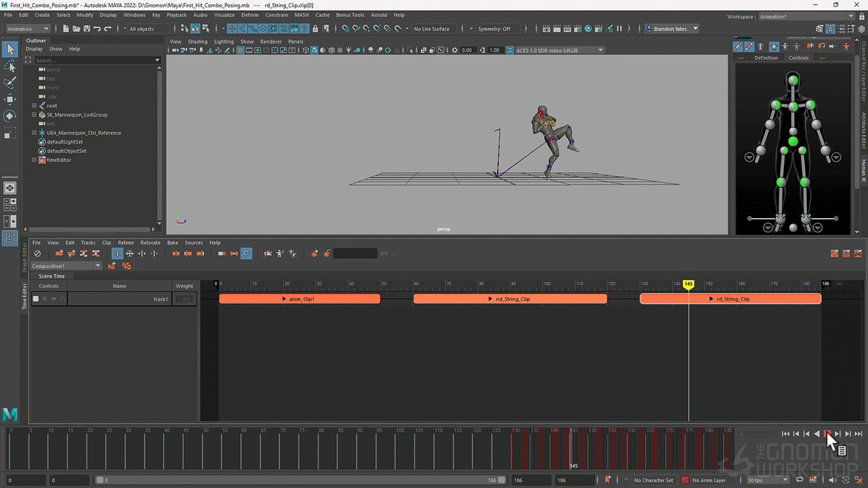Open the Relocate menu in Time Editor
Screen dimensions: 868x488
pyautogui.click(x=150, y=243)
